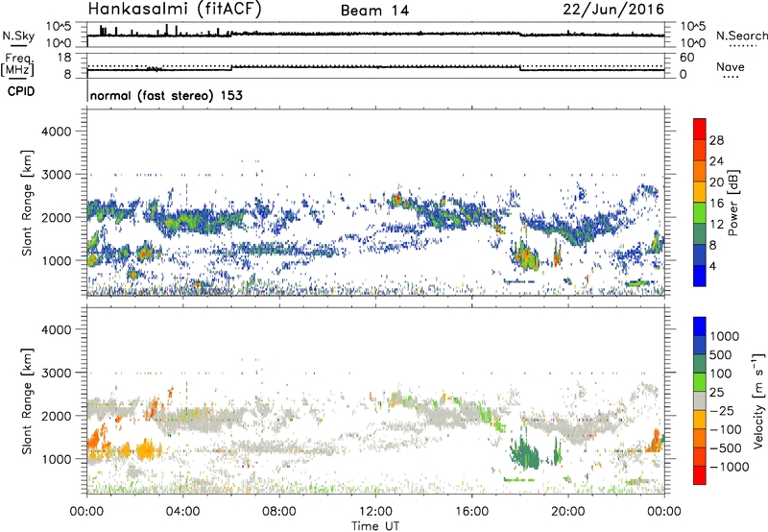Click the 16:00 time axis tick
The width and height of the screenshot is (768, 532).
(471, 512)
